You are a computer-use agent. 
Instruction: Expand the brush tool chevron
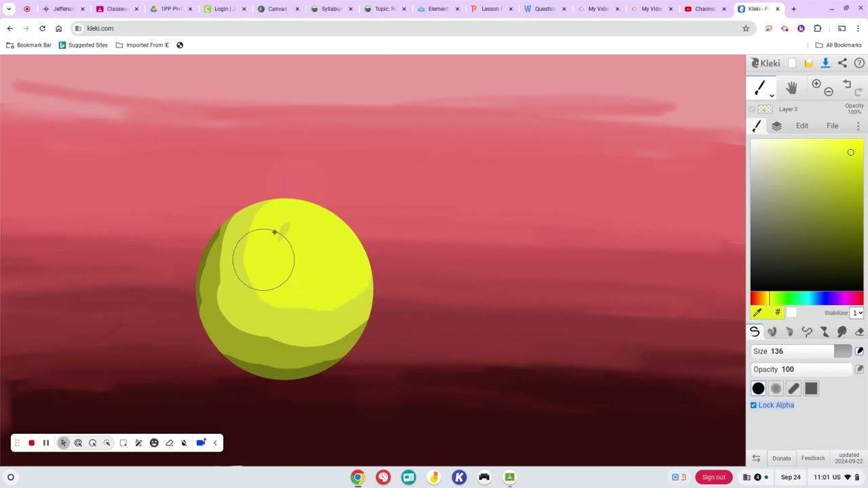(x=772, y=96)
